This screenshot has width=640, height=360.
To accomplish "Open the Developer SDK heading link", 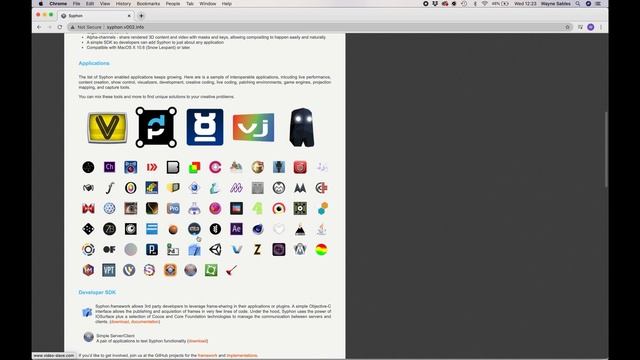I will (97, 292).
